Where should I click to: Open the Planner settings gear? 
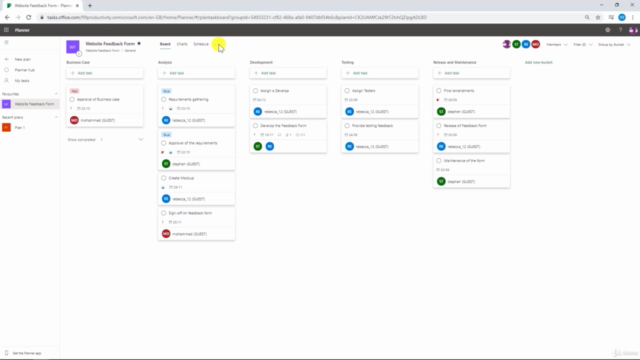click(x=608, y=30)
